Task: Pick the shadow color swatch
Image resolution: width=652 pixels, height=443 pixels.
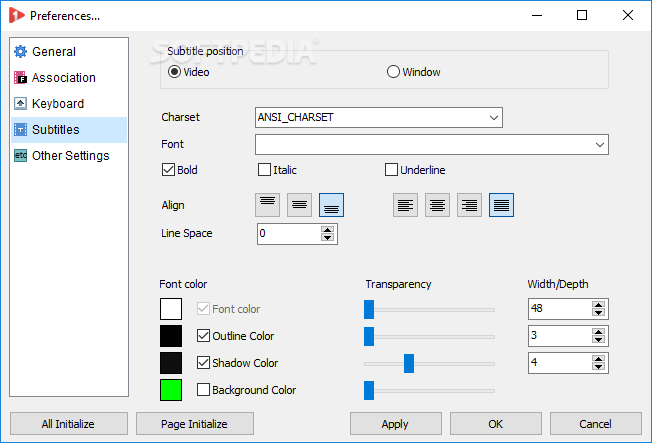Action: point(171,363)
